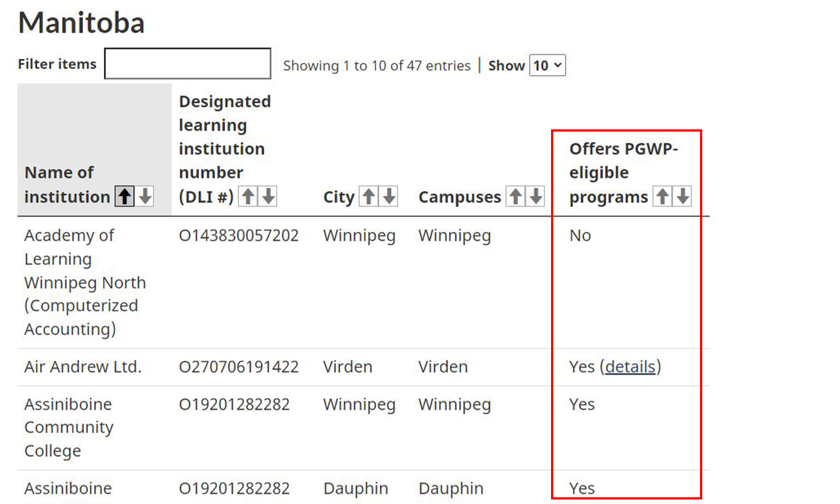Click the Campuses ascending sort arrow
The image size is (840, 504).
point(516,196)
